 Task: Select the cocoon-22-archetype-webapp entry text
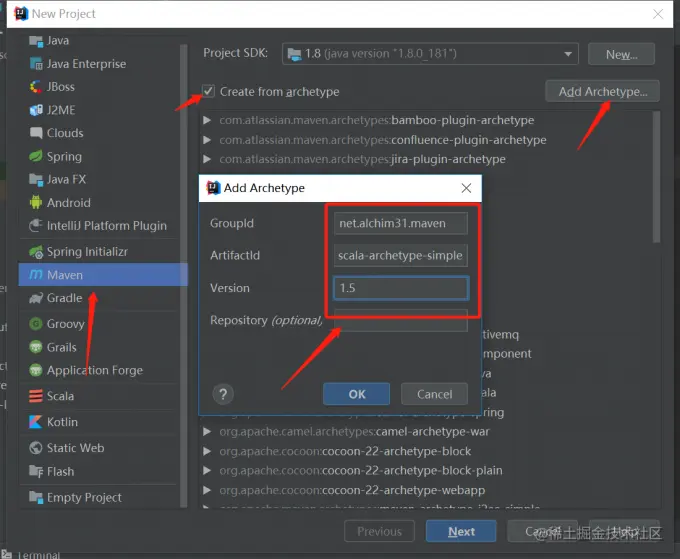pyautogui.click(x=352, y=490)
